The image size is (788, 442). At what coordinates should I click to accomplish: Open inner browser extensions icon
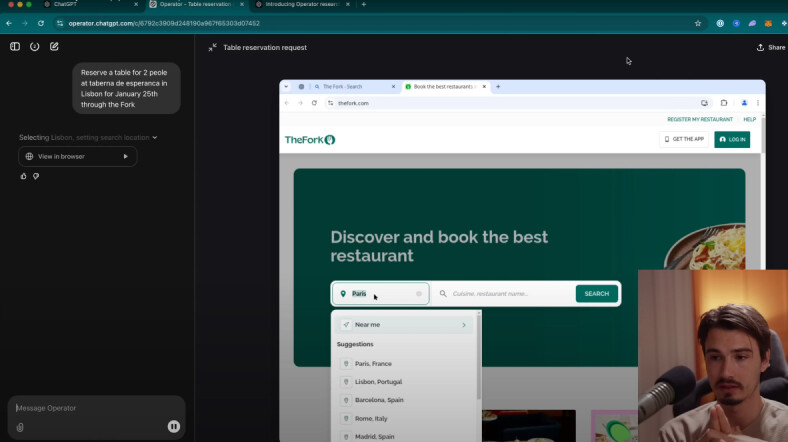724,103
